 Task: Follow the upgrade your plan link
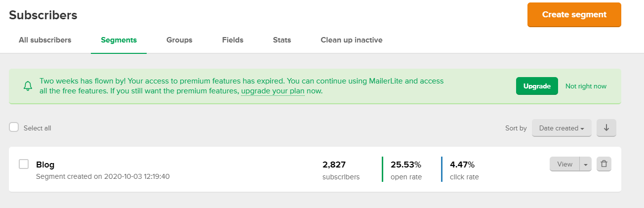point(273,91)
